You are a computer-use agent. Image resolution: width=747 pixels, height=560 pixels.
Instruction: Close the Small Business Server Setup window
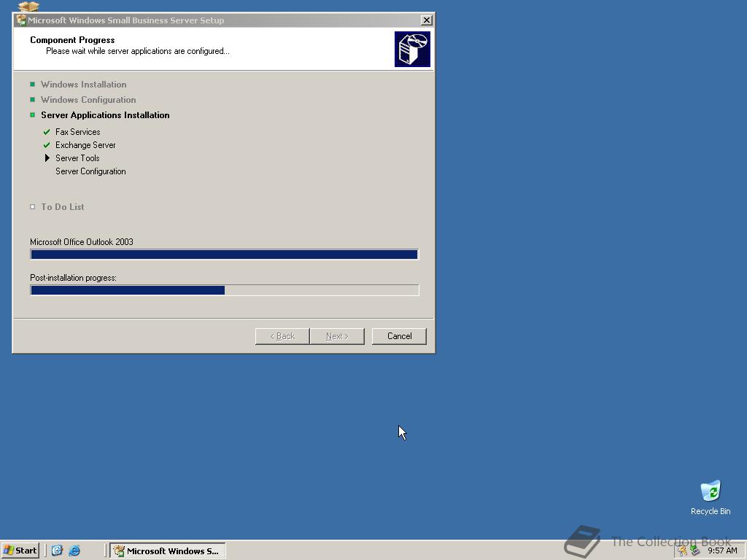click(x=426, y=20)
